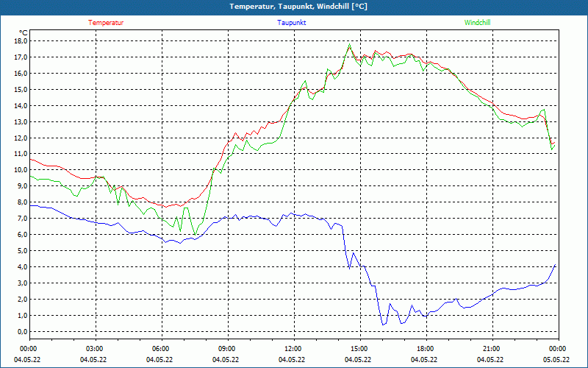Click the 4,0 y-axis label
This screenshot has width=588, height=368.
[x=22, y=266]
